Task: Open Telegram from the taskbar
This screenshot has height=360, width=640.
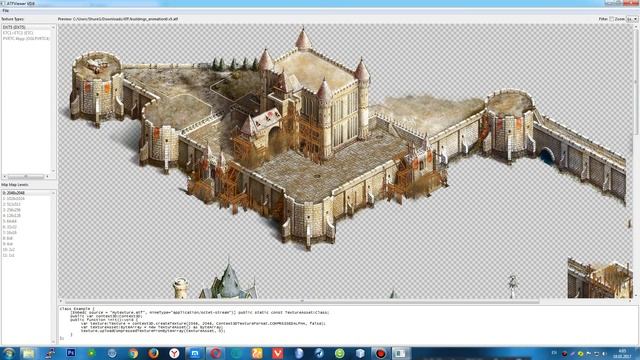Action: pos(319,353)
